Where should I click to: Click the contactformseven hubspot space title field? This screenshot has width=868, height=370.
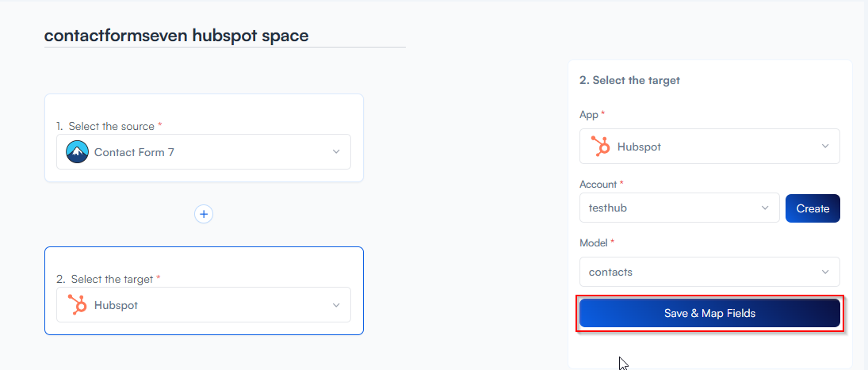click(224, 36)
